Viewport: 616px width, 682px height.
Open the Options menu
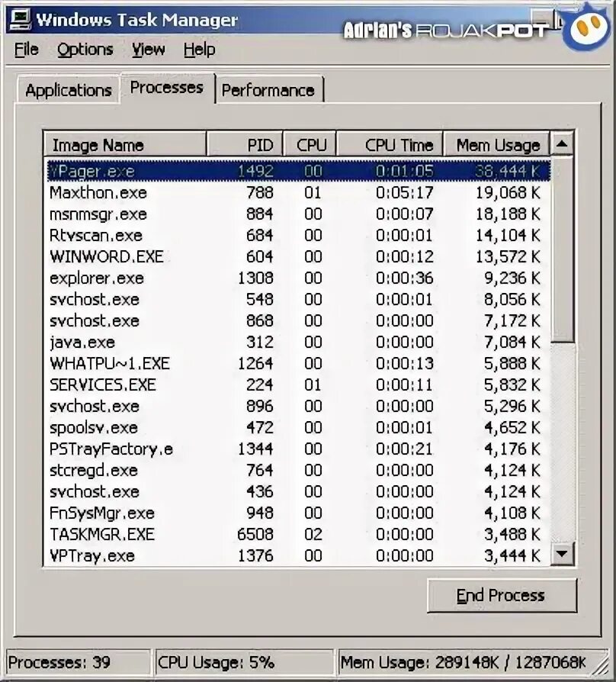85,50
